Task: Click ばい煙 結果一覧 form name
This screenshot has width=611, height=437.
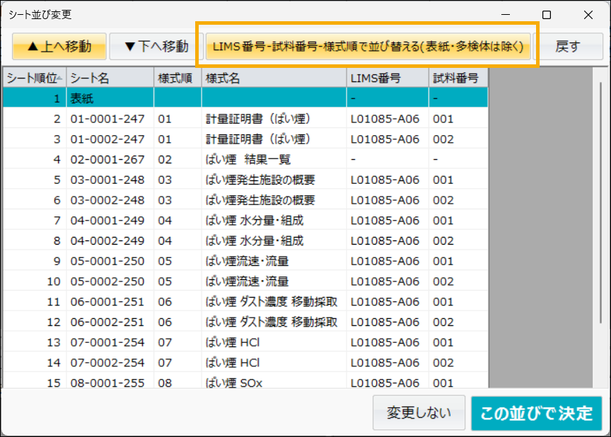Action: (248, 159)
